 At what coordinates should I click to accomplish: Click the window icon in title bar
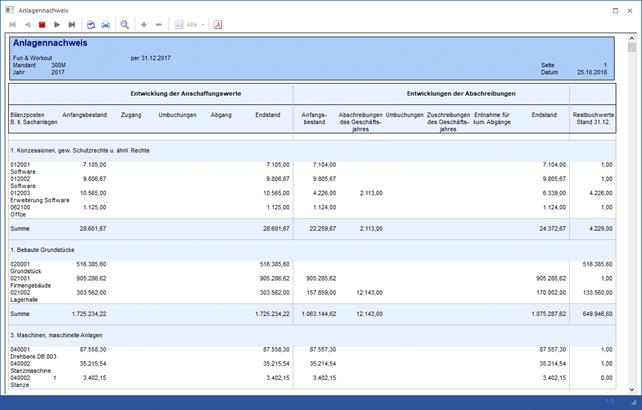[x=9, y=8]
